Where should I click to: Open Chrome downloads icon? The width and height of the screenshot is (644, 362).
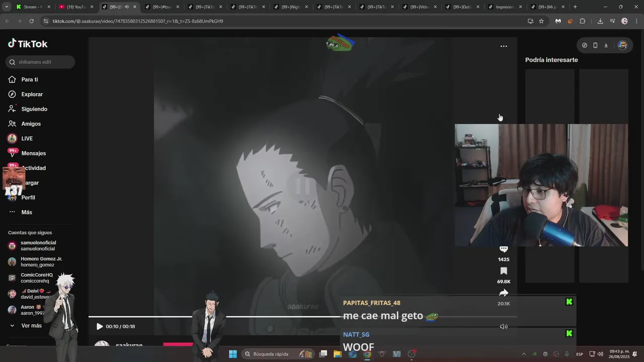coord(600,21)
